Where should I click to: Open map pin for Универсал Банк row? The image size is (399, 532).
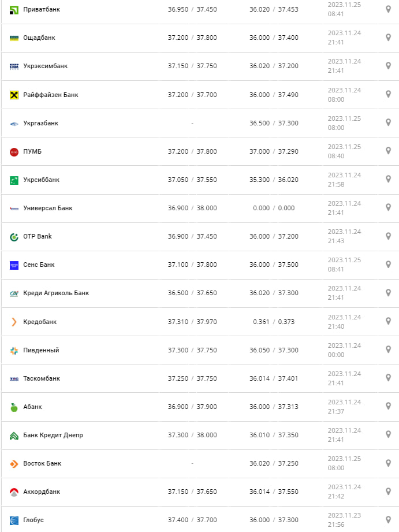coord(388,208)
